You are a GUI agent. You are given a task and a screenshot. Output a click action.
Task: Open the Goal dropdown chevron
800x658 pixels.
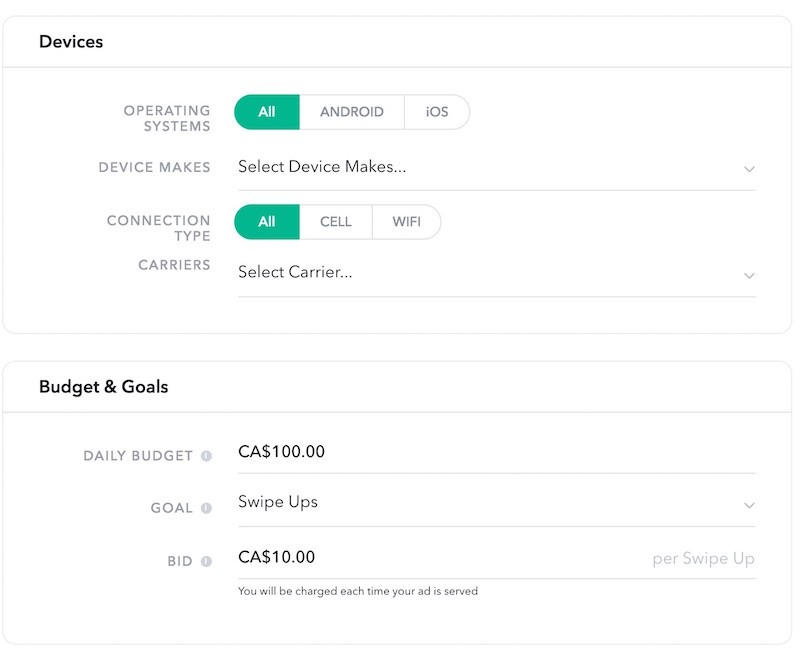[749, 505]
